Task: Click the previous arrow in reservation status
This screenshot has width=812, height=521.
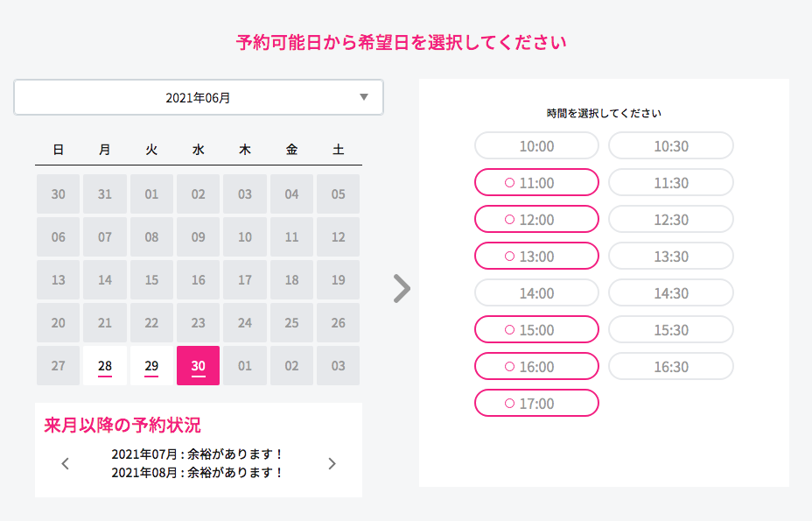Action: tap(66, 464)
